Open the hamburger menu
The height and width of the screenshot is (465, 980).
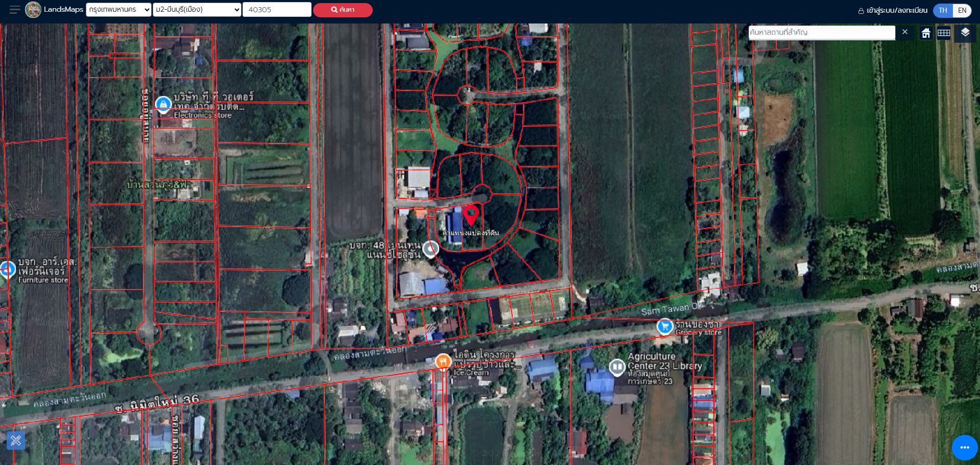point(15,10)
